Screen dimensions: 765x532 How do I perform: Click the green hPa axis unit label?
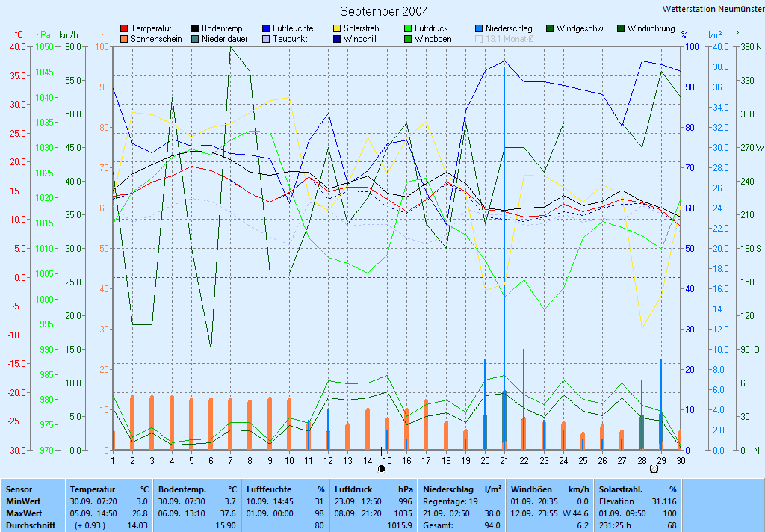pyautogui.click(x=43, y=35)
